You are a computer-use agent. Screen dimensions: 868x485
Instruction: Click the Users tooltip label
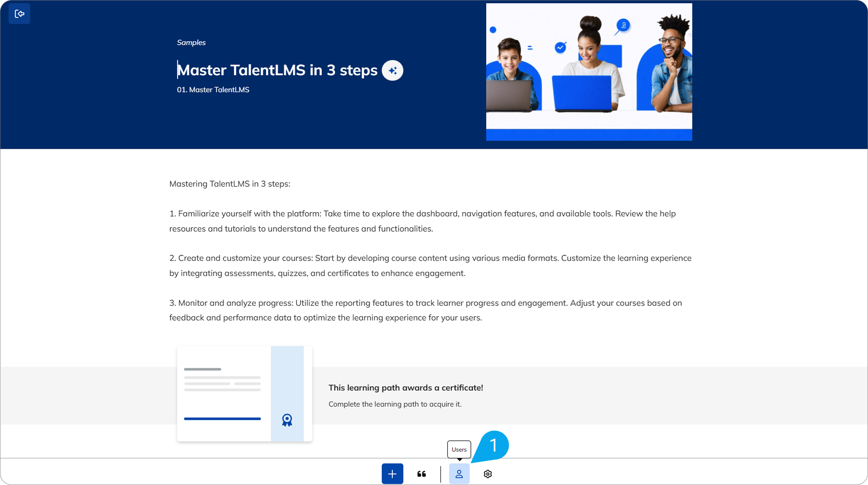(459, 450)
